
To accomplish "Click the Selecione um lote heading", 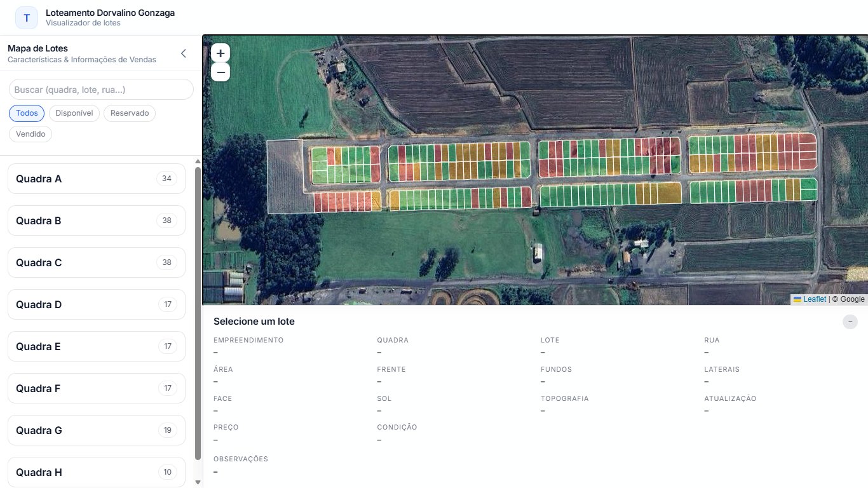I will (x=254, y=322).
